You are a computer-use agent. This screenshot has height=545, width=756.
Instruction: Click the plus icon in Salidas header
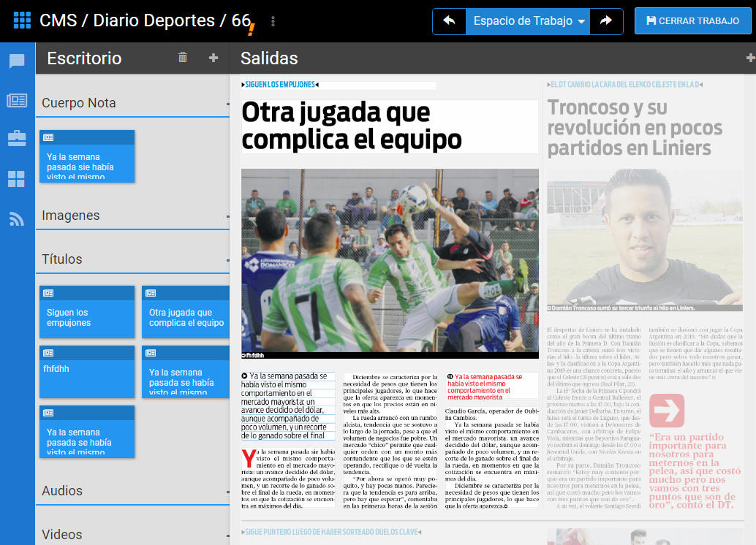pos(751,58)
